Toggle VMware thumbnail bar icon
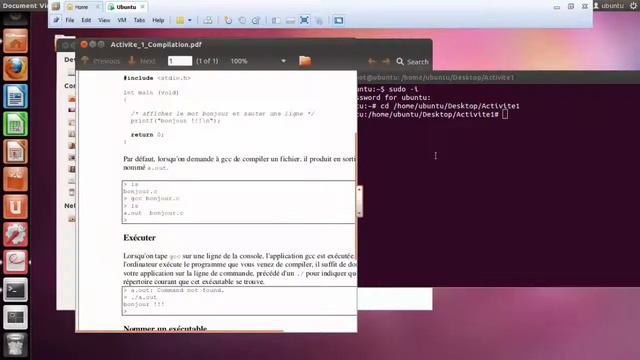Viewport: 640px width, 360px height. [x=290, y=20]
